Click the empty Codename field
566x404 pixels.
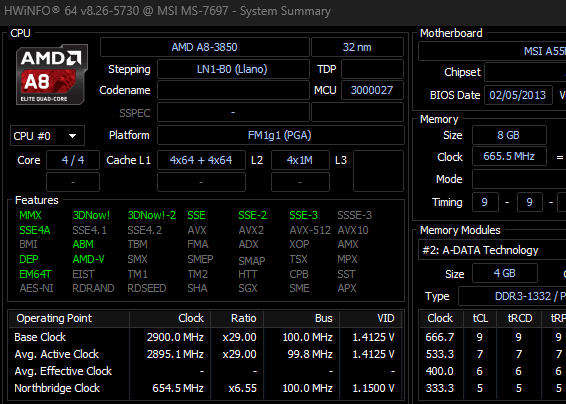233,90
